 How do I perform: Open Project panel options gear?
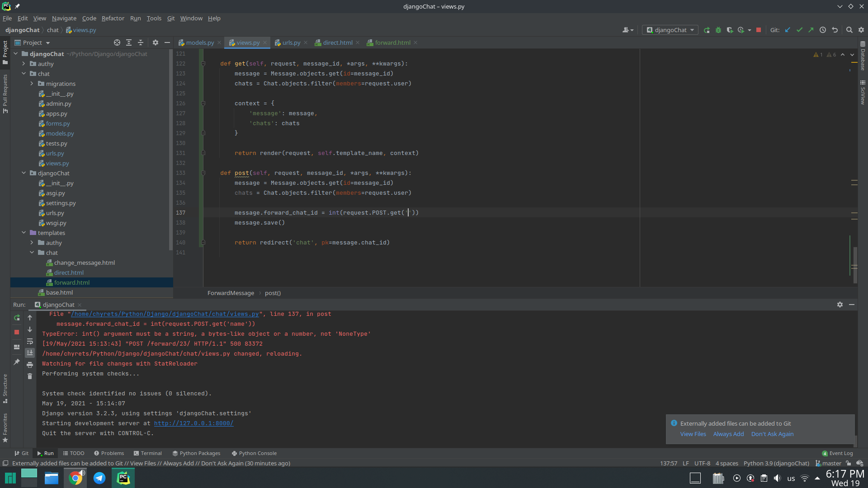point(156,42)
